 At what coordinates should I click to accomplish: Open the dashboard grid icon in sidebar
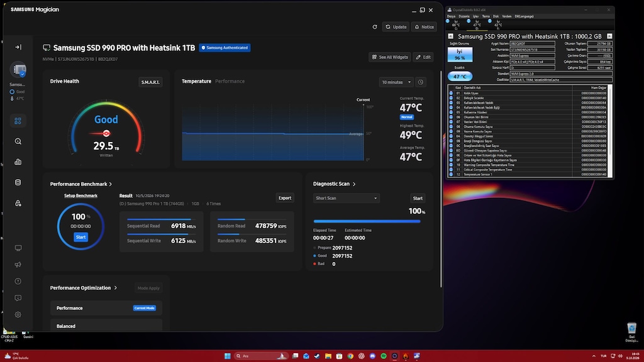coord(18,121)
